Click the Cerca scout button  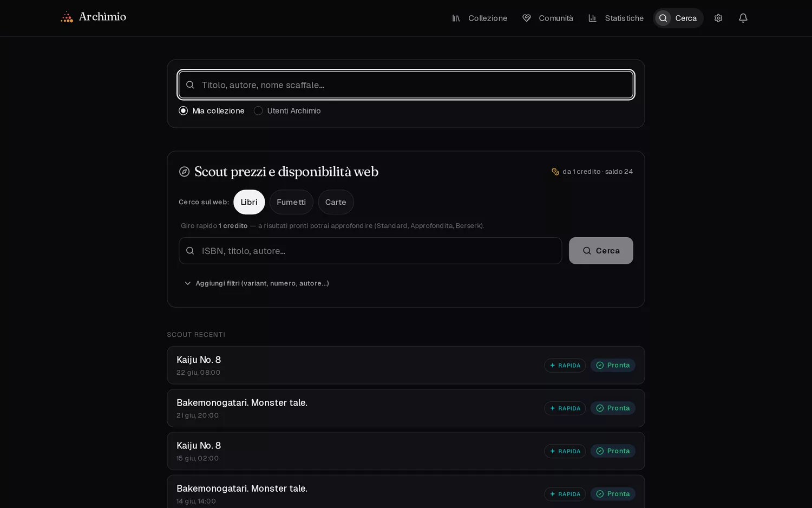point(601,251)
